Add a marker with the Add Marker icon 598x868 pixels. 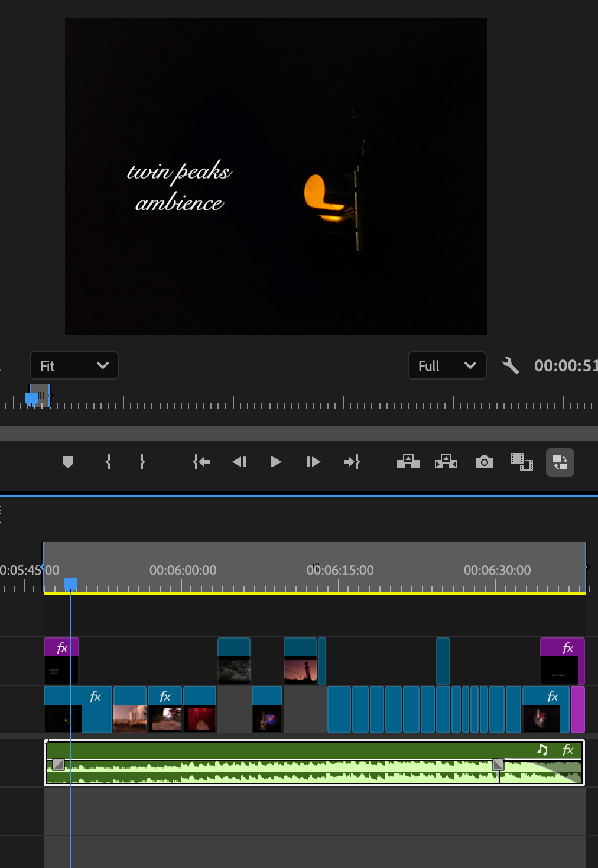68,462
